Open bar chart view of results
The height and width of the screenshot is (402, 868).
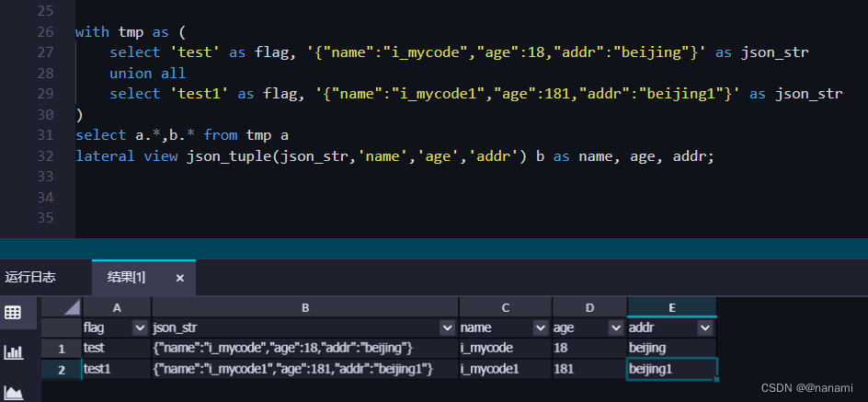(x=13, y=351)
